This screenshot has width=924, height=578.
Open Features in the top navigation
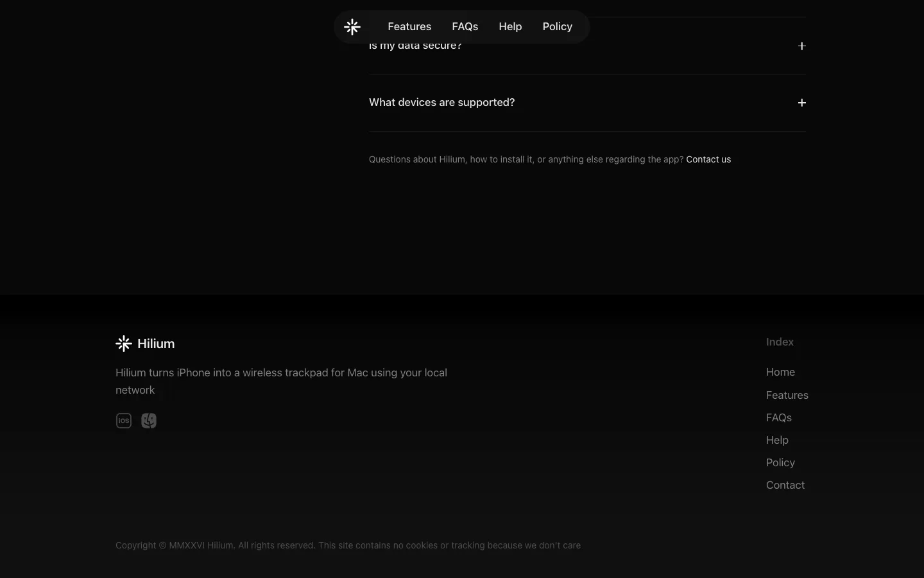tap(409, 27)
